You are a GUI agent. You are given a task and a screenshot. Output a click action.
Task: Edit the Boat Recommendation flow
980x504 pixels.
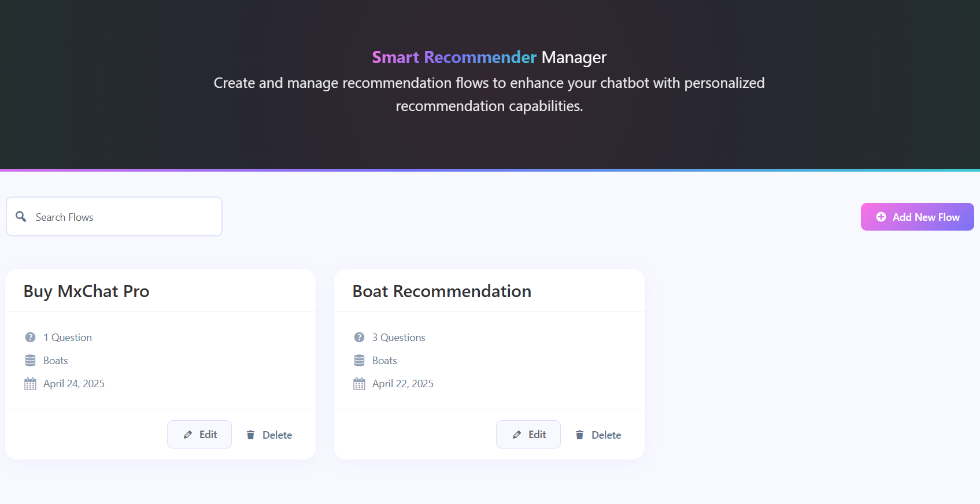[x=528, y=435]
